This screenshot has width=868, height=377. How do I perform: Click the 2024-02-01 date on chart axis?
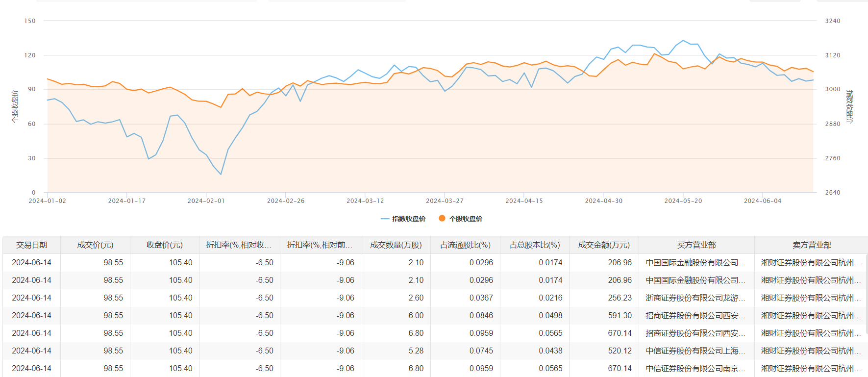206,201
